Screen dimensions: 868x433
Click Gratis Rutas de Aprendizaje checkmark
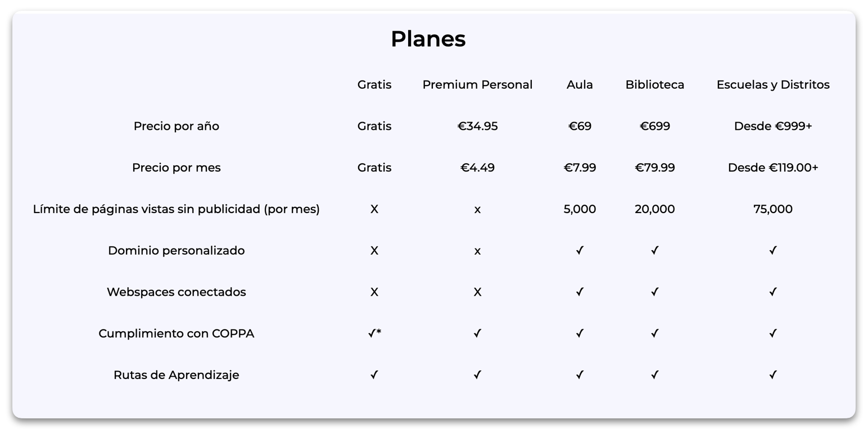point(374,375)
